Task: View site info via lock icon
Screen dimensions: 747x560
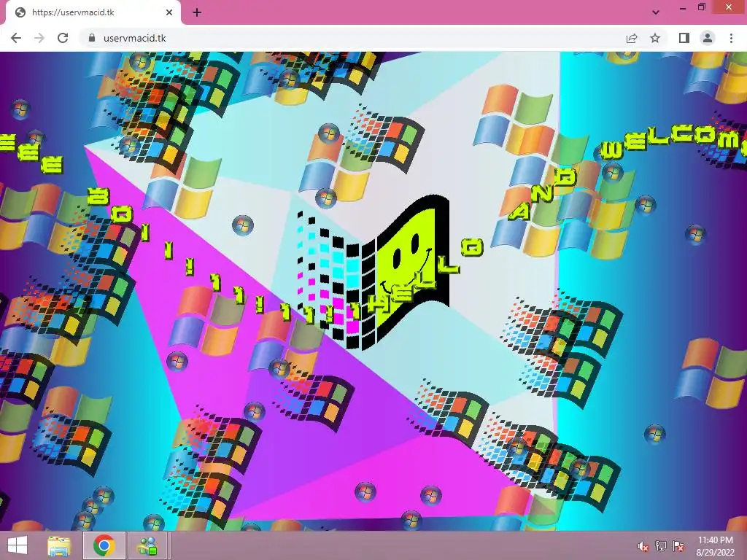Action: (x=92, y=38)
